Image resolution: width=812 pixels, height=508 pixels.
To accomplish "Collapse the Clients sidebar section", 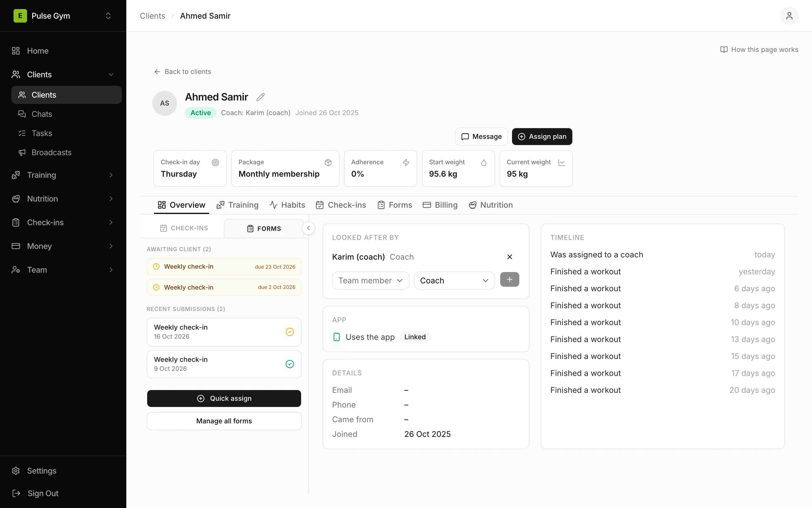I will 111,75.
